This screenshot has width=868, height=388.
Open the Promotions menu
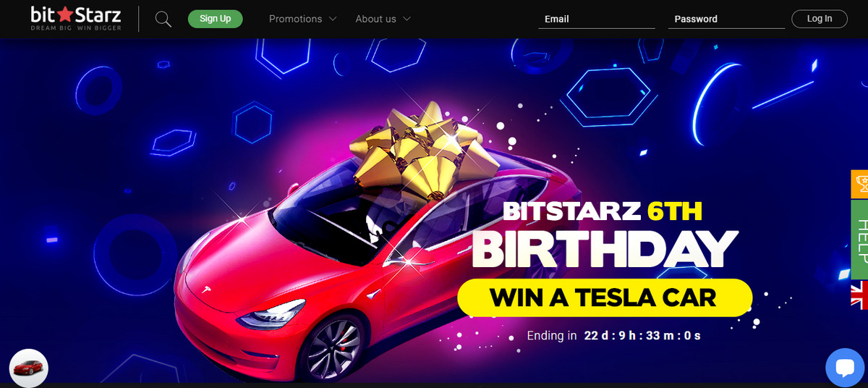(303, 19)
